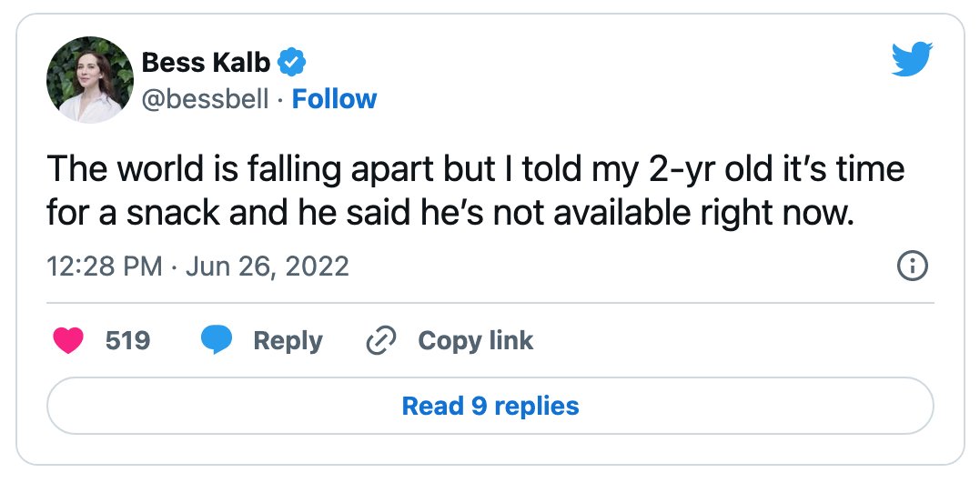Click the chain link icon
The width and height of the screenshot is (980, 483).
[381, 340]
